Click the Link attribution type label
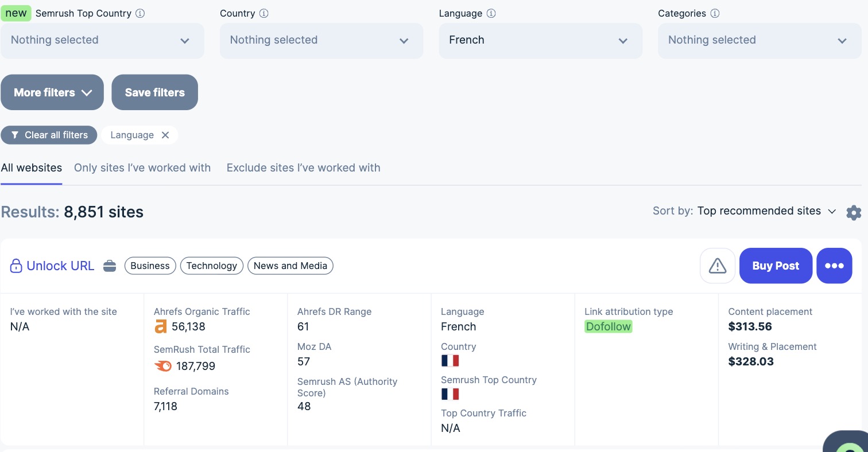 [629, 312]
